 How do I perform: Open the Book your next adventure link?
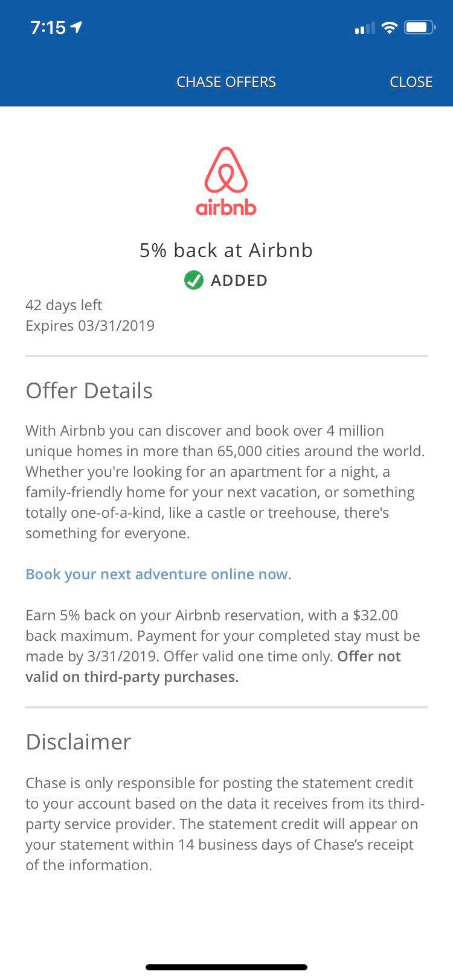[156, 574]
